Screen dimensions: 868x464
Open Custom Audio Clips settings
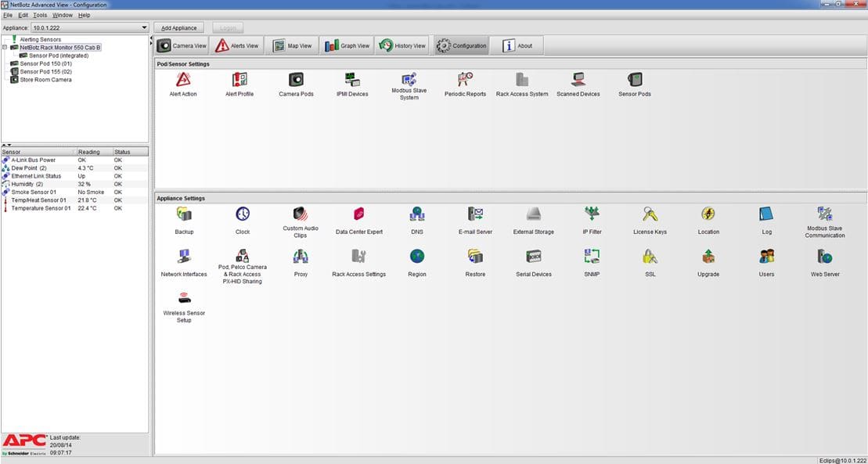[301, 214]
